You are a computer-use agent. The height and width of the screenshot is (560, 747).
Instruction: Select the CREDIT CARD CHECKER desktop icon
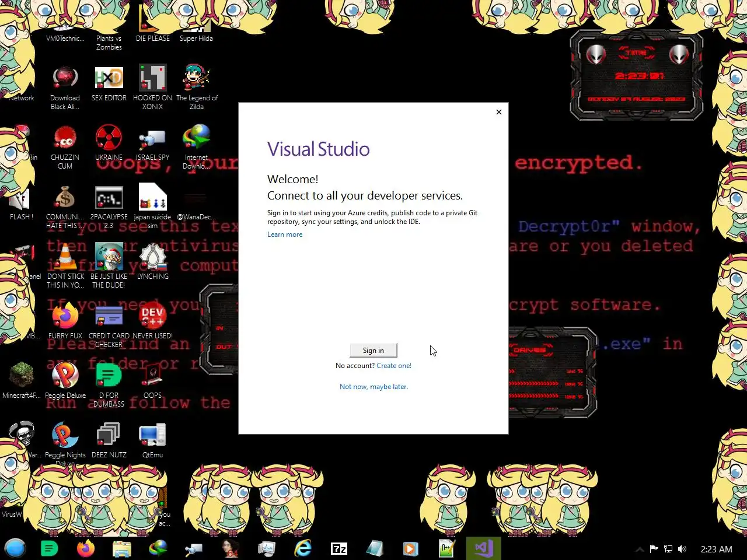click(x=109, y=325)
